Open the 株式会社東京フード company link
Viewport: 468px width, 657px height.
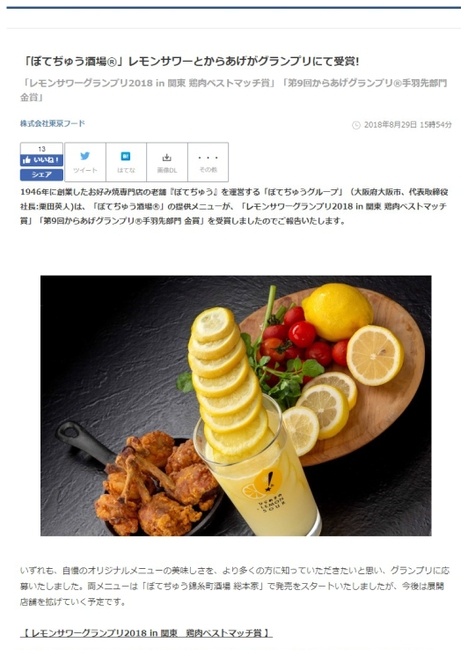53,124
